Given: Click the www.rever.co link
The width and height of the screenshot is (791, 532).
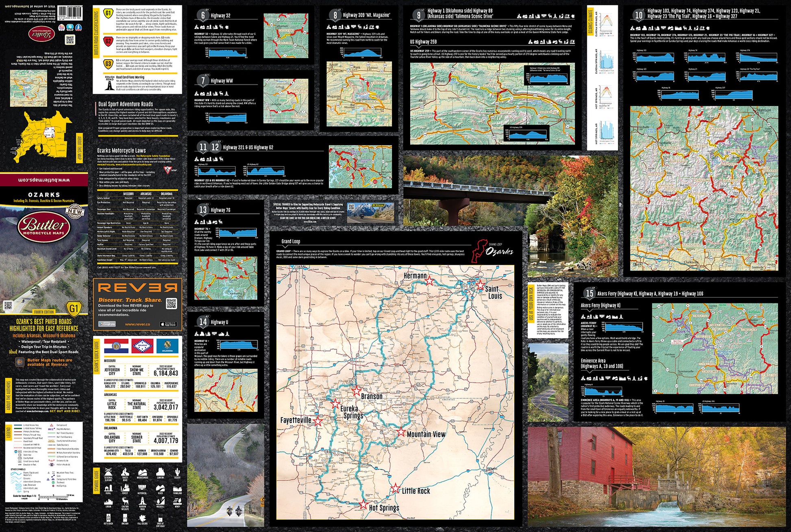Looking at the screenshot, I should pos(137,324).
